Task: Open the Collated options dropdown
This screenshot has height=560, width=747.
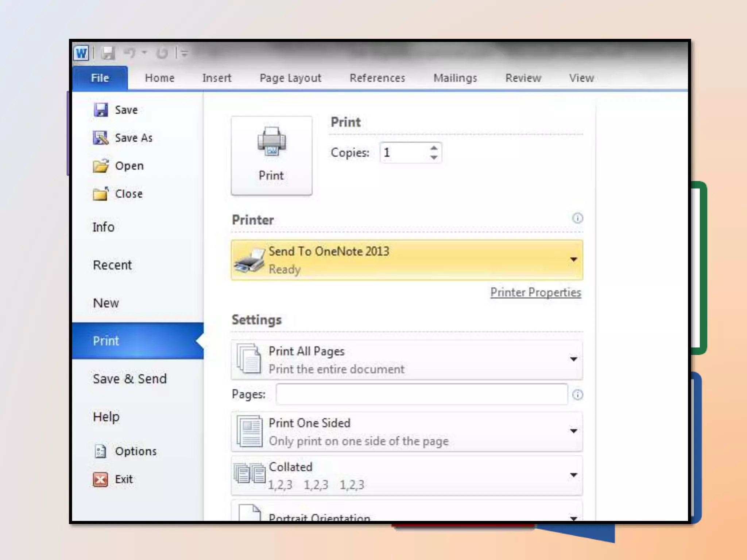Action: coord(573,475)
